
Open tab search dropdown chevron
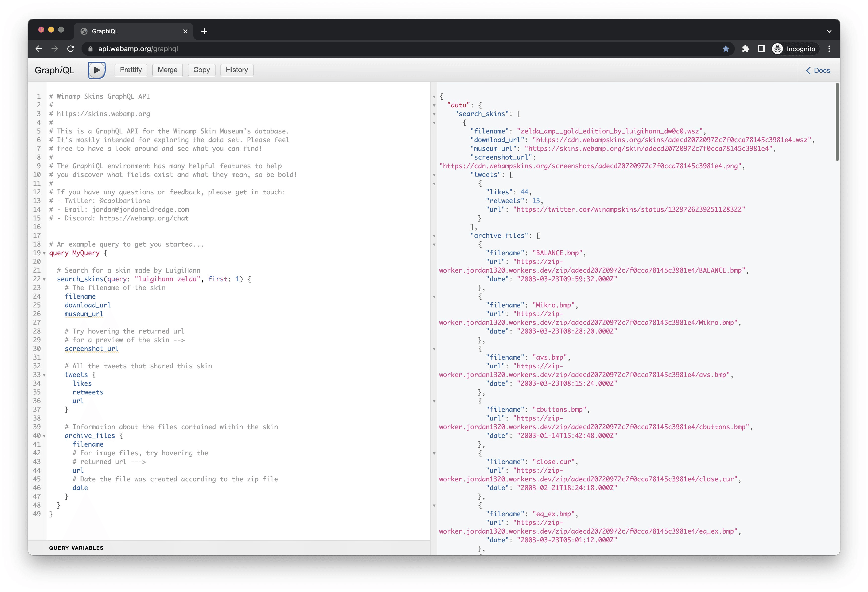[829, 31]
